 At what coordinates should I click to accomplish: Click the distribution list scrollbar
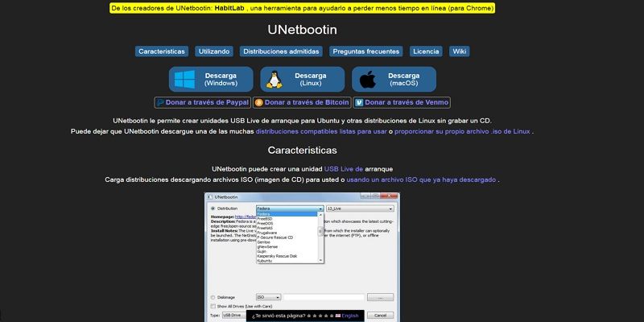click(320, 237)
